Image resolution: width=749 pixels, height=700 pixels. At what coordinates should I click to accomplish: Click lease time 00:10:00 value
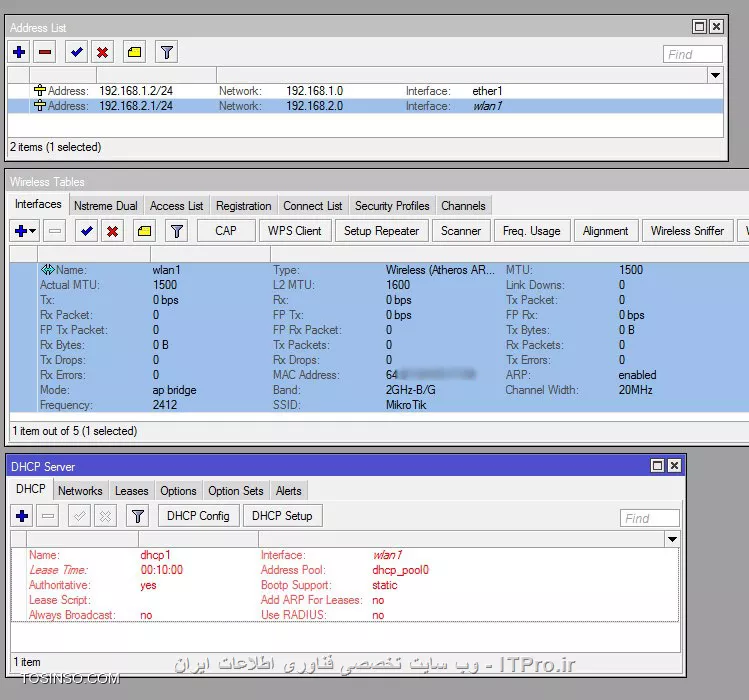click(161, 570)
